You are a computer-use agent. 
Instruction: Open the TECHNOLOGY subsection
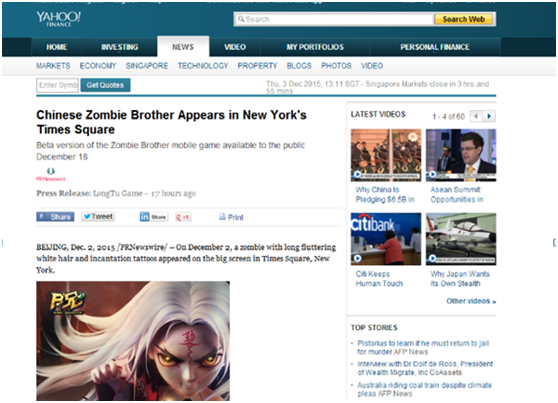203,66
